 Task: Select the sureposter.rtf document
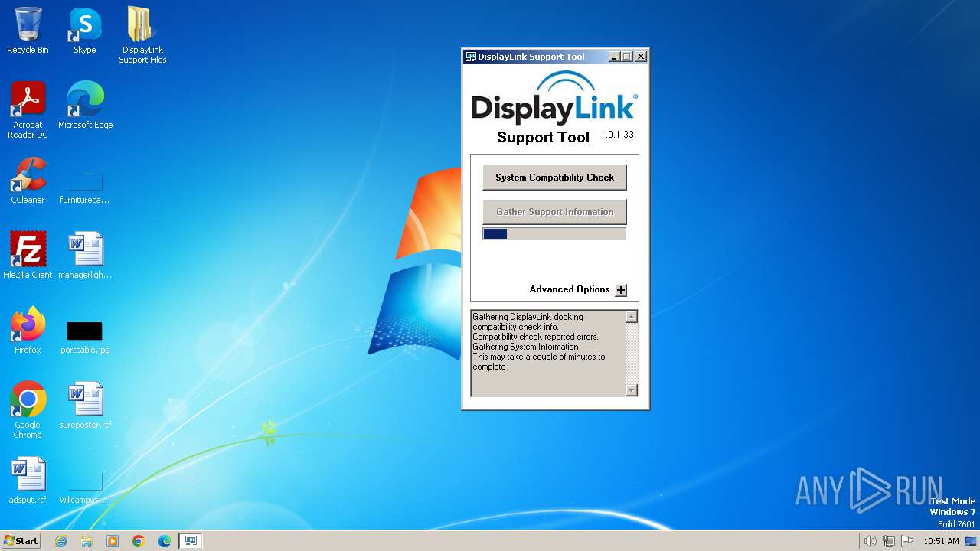pyautogui.click(x=85, y=406)
